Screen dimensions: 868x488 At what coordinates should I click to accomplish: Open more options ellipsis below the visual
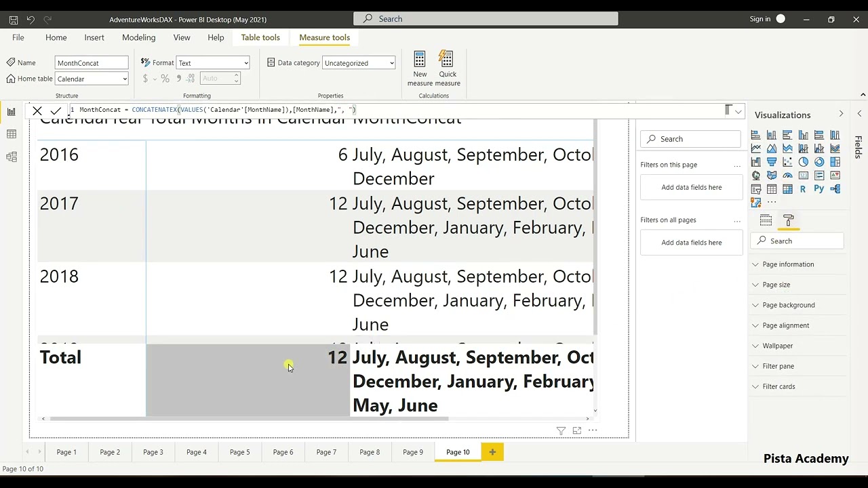click(593, 430)
